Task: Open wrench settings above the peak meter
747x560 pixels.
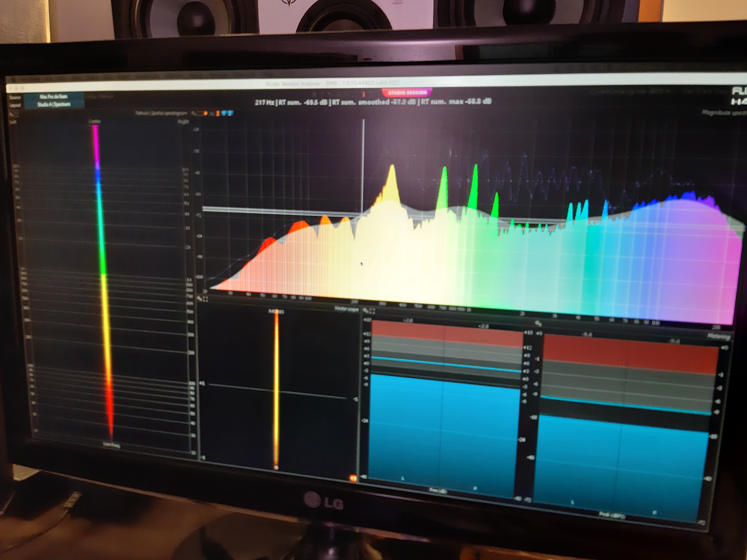Action: coord(538,323)
